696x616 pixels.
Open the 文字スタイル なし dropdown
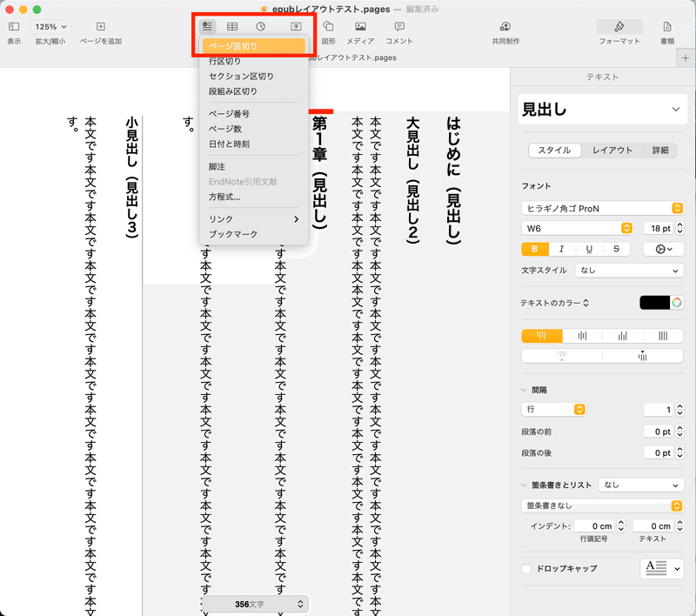[629, 271]
